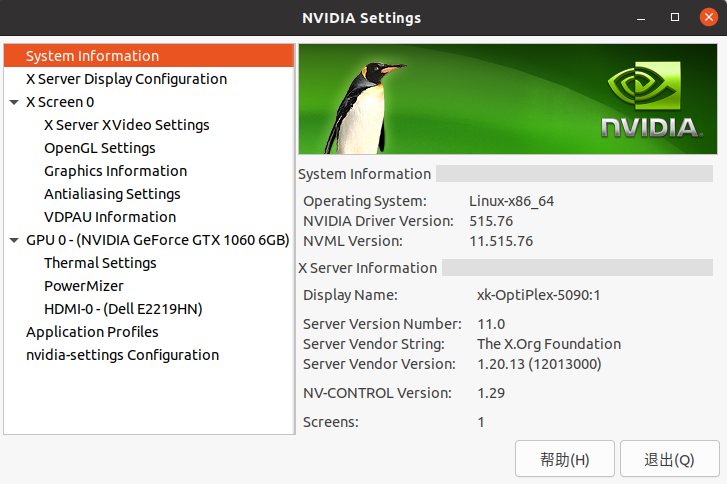Screen dimensions: 727x484
Task: Show Graphics Information page
Action: [115, 171]
